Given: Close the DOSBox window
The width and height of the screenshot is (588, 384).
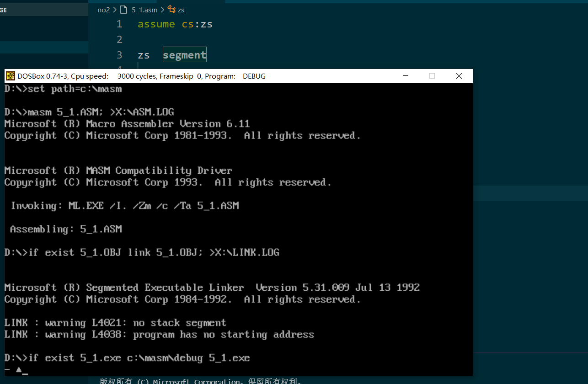Looking at the screenshot, I should [459, 76].
